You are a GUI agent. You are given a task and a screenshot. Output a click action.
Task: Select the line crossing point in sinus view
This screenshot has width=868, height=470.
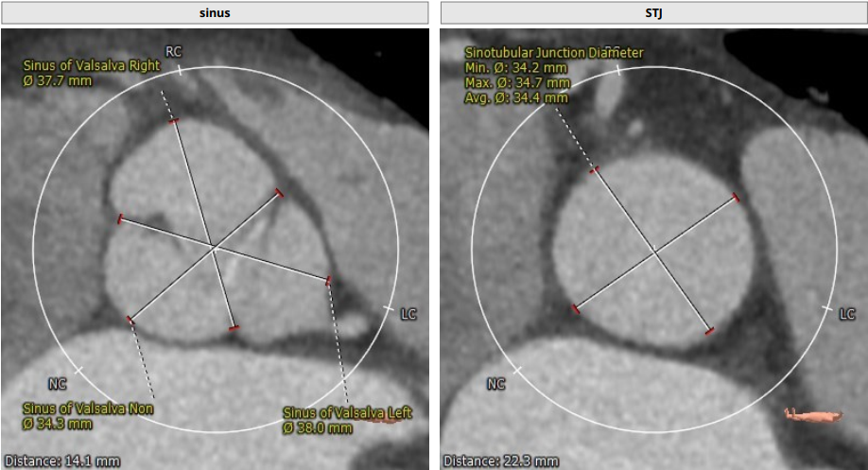coord(214,247)
